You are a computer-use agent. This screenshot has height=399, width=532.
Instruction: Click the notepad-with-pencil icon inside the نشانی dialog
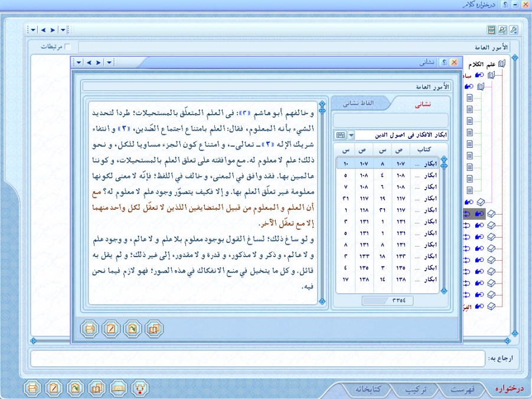112,327
